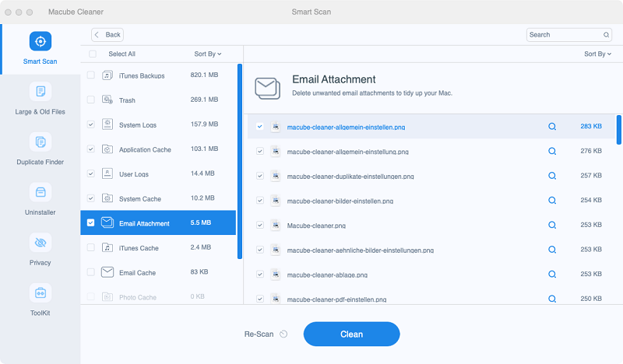Click the ToolKit label
The image size is (623, 364).
[40, 313]
